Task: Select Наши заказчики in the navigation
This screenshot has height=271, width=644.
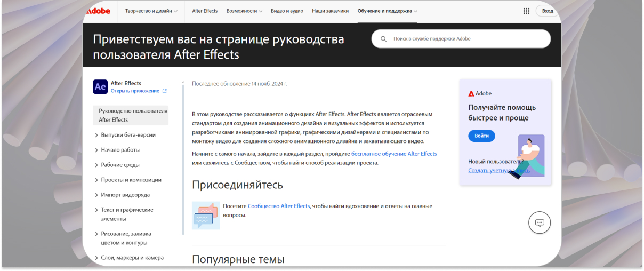Action: [x=330, y=11]
